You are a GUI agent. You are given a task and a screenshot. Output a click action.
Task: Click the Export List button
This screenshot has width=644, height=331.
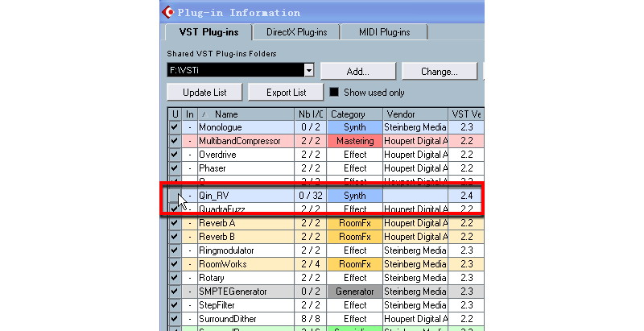[286, 93]
